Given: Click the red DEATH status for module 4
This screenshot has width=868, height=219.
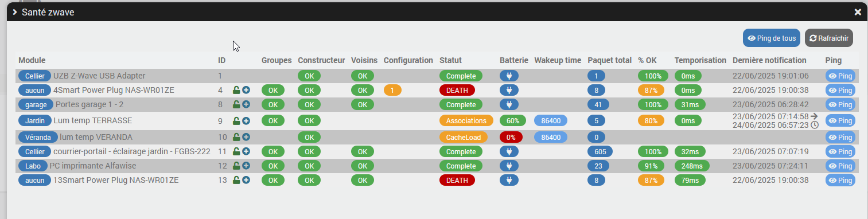Looking at the screenshot, I should (457, 90).
